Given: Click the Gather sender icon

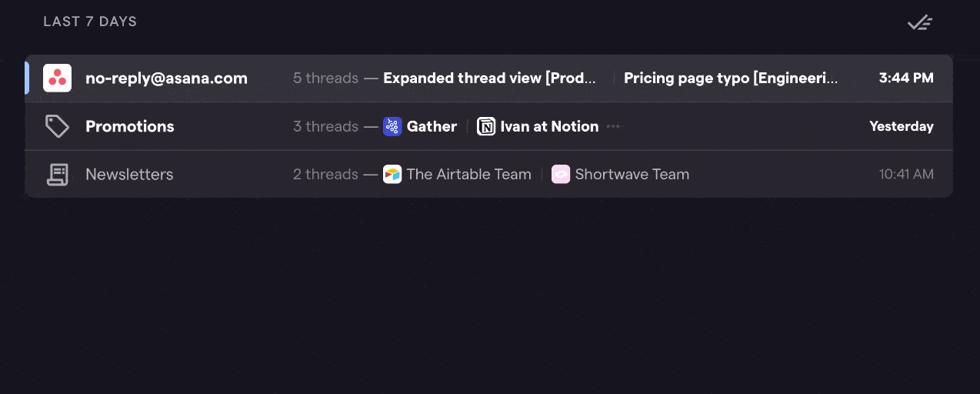Looking at the screenshot, I should tap(392, 127).
